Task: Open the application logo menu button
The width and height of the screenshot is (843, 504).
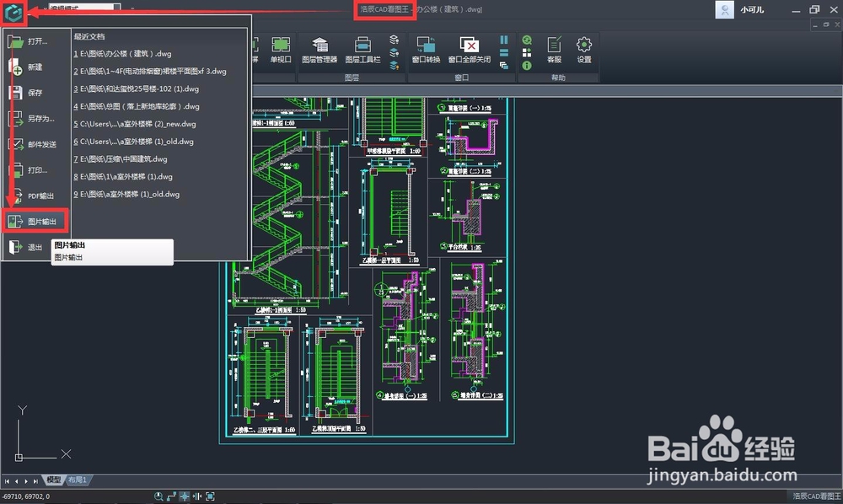Action: 13,12
